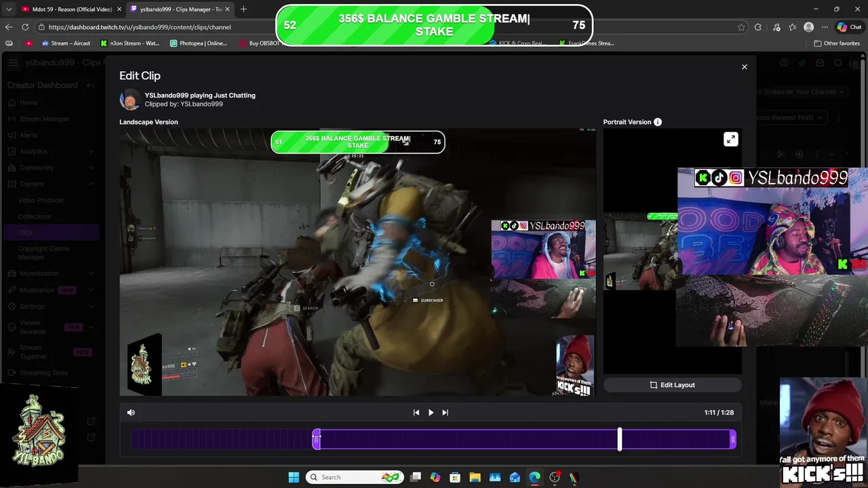
Task: Open Copilot from the taskbar
Action: 435,477
